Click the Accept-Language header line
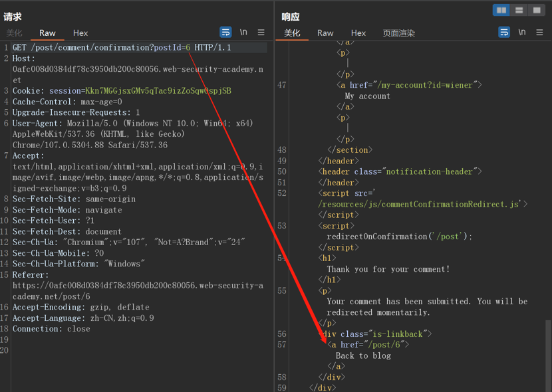This screenshot has width=552, height=392. 83,318
